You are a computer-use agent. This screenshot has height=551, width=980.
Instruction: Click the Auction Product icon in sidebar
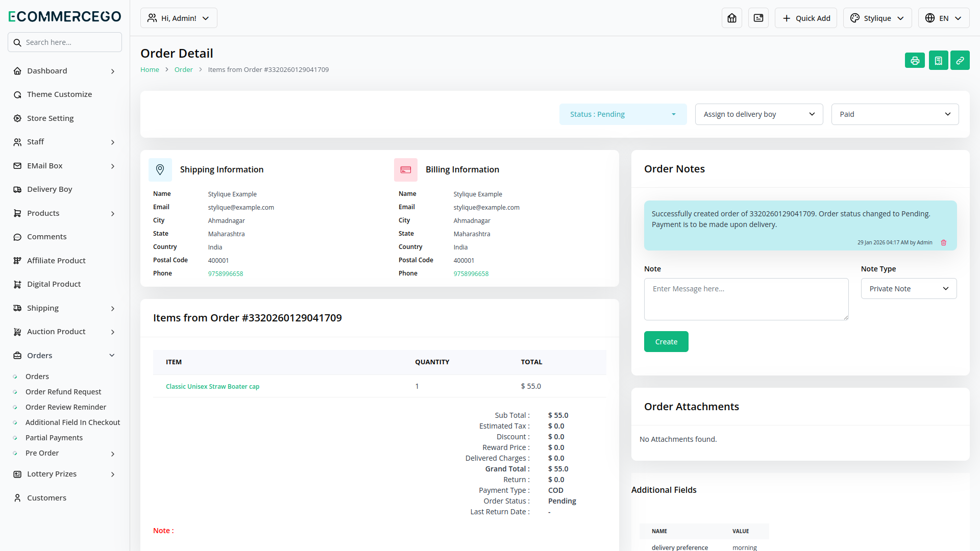pos(17,332)
